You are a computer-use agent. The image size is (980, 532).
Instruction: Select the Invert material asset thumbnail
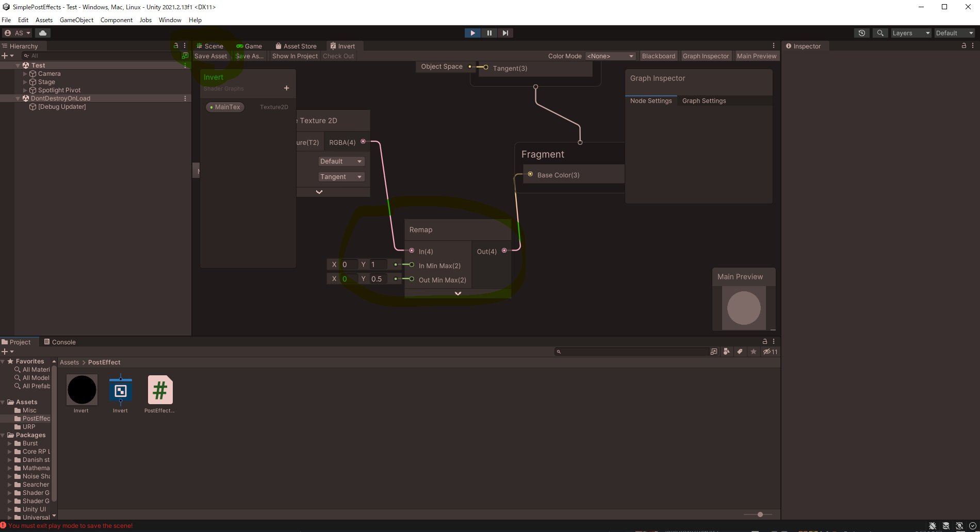pos(81,390)
